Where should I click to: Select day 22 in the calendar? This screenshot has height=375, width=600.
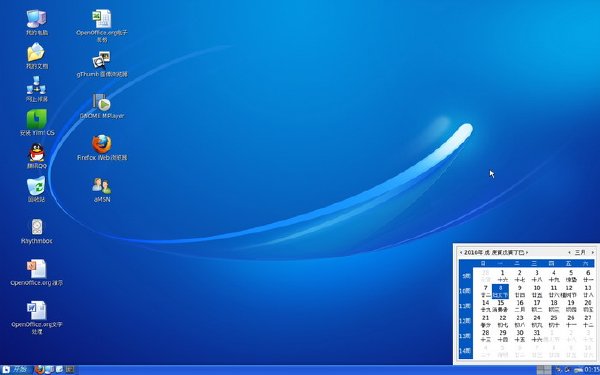[x=502, y=321]
